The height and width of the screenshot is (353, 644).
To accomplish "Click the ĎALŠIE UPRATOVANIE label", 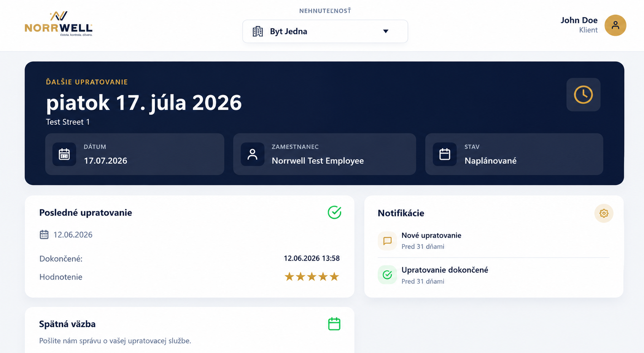I will pos(87,82).
